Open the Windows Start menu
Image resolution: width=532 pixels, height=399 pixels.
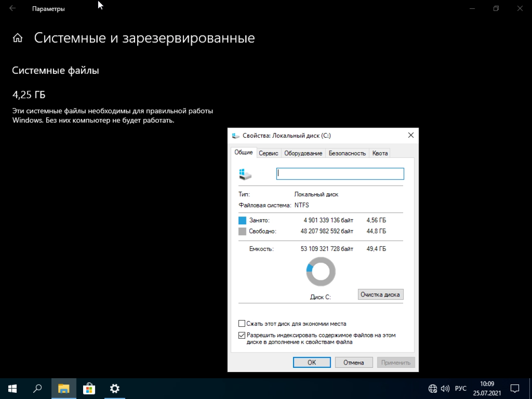point(12,389)
